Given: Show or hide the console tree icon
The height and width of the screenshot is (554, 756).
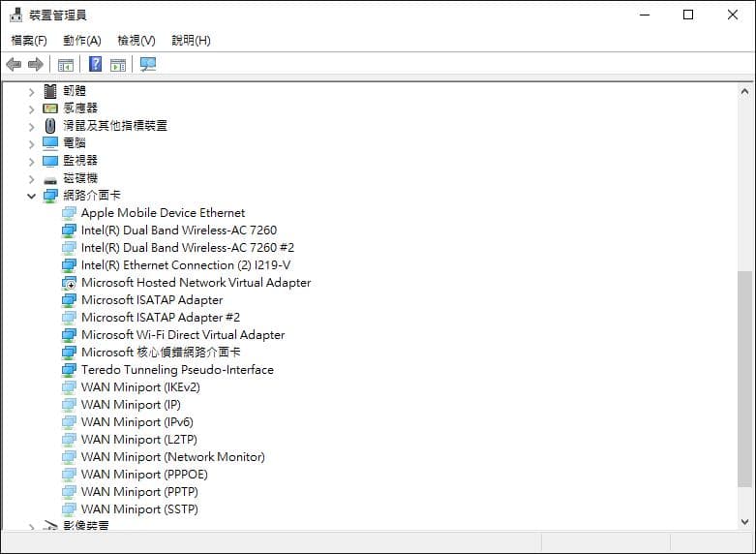Looking at the screenshot, I should coord(66,64).
